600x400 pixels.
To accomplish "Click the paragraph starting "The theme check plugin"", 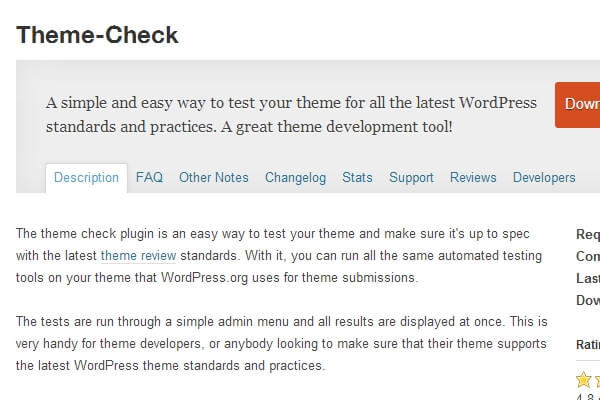I will pyautogui.click(x=281, y=256).
